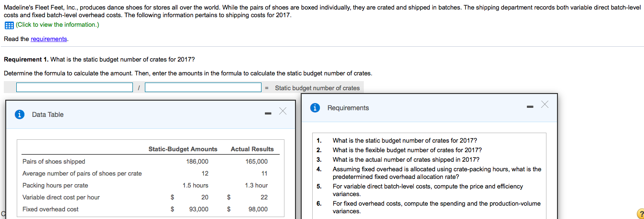Viewport: 644px width, 219px height.
Task: Click the 'Requirements' popup title
Action: pos(348,108)
